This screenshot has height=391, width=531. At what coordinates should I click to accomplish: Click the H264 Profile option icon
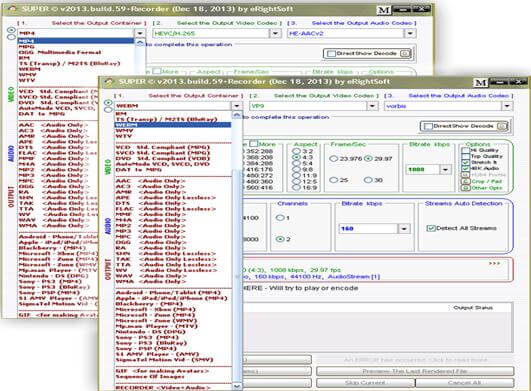pos(465,175)
